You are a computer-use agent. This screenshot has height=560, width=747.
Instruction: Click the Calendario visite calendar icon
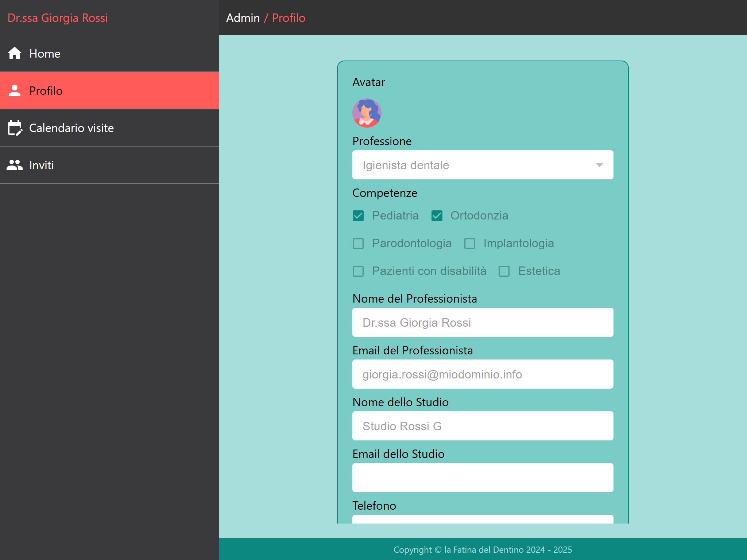coord(15,128)
